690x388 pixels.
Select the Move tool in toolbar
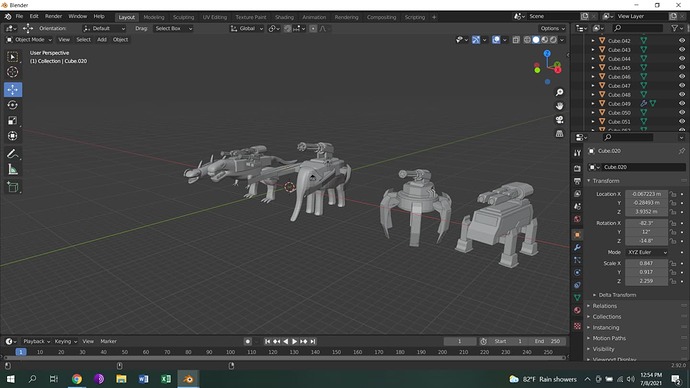tap(13, 90)
